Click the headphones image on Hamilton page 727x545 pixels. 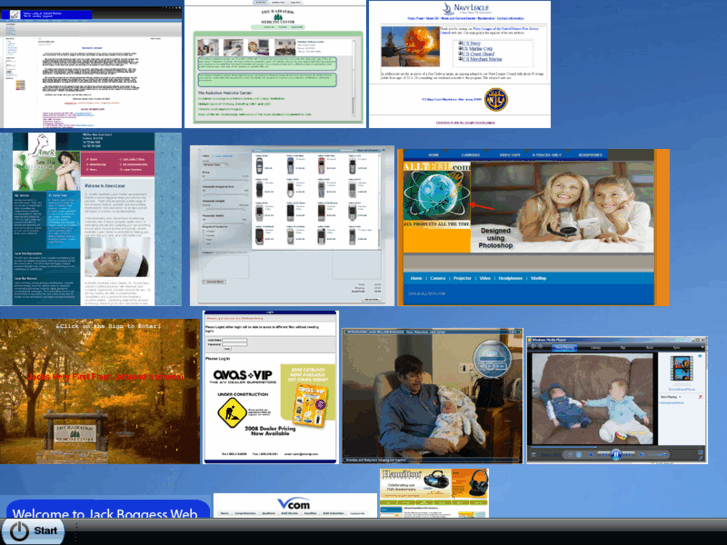click(x=478, y=483)
